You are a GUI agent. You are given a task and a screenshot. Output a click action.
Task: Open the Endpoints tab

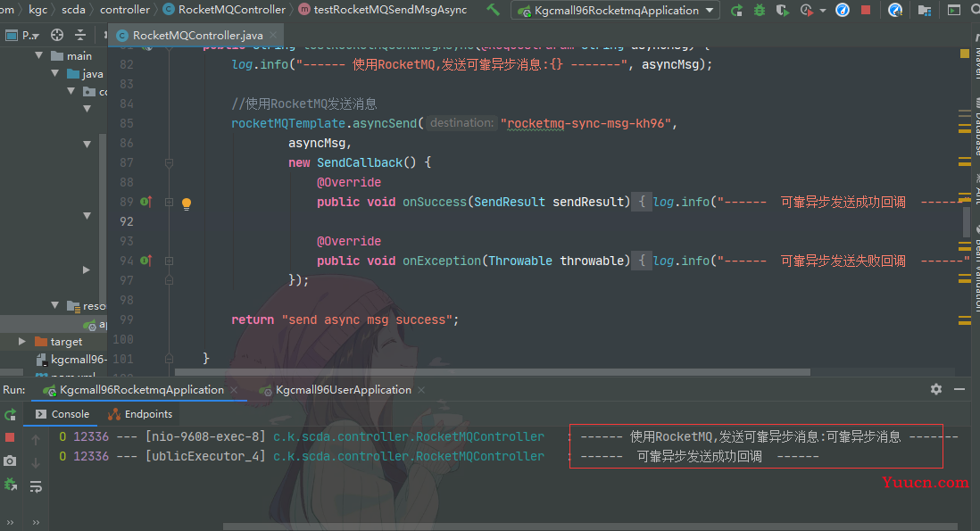pyautogui.click(x=139, y=414)
